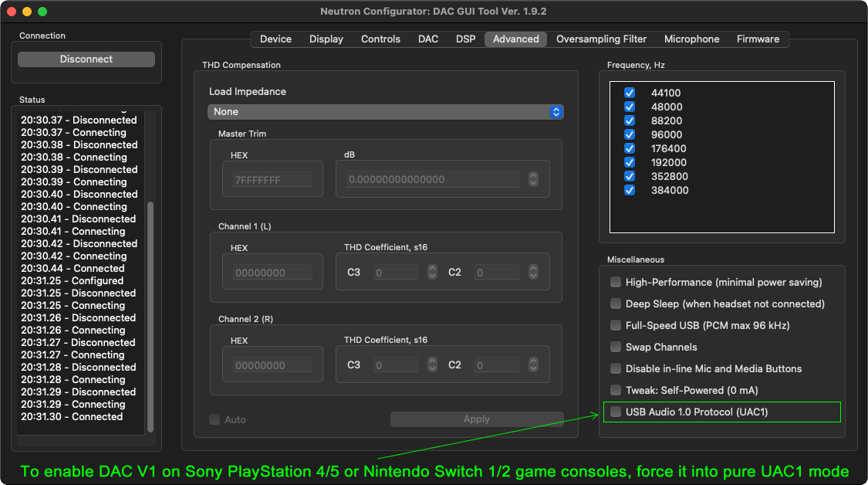The width and height of the screenshot is (868, 485).
Task: Switch to the Display tab
Action: (x=326, y=39)
